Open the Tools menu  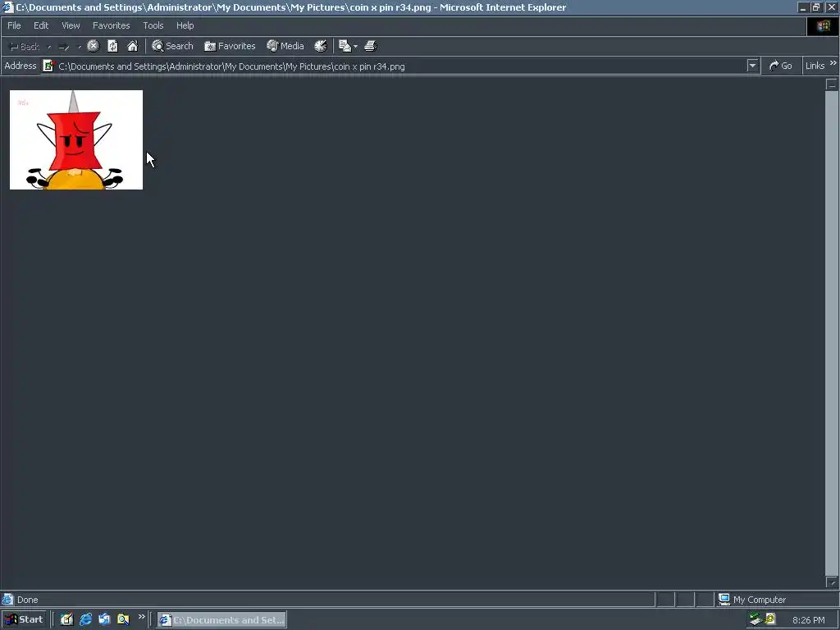pyautogui.click(x=153, y=25)
